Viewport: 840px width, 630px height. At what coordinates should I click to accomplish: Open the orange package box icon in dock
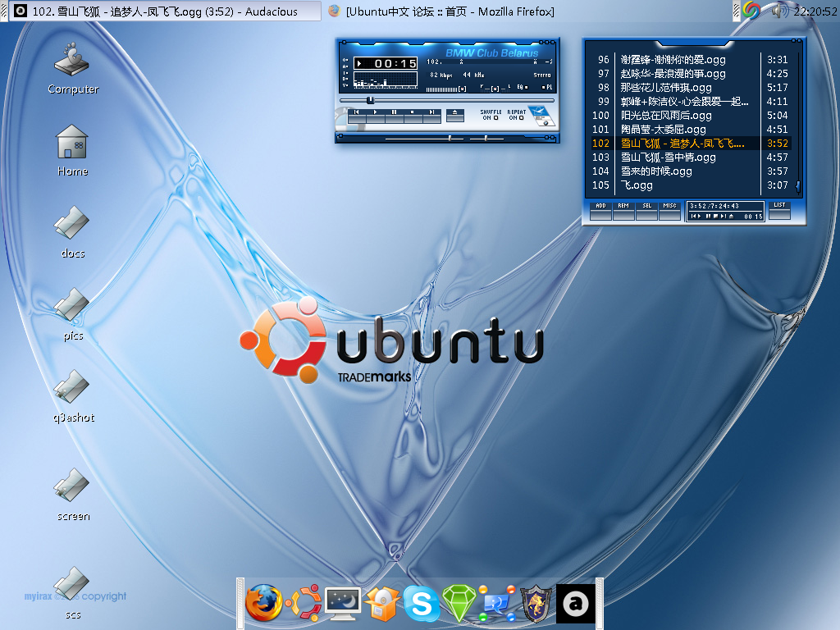[382, 603]
